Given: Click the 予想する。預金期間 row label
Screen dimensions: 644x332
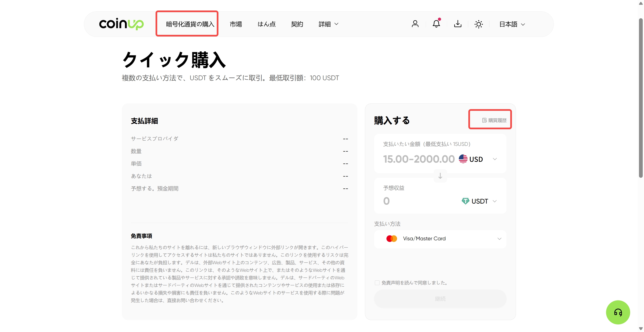Looking at the screenshot, I should (155, 188).
